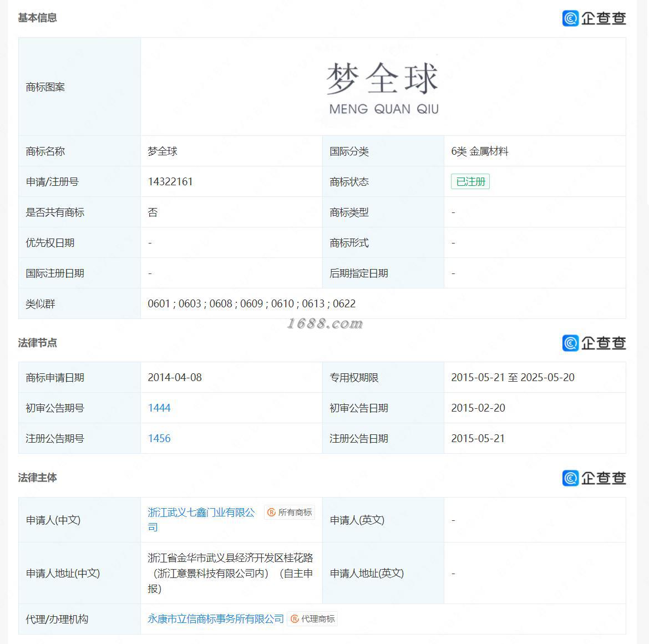This screenshot has height=644, width=649.
Task: Click the 申请人(中文) label cell
Action: pyautogui.click(x=79, y=520)
